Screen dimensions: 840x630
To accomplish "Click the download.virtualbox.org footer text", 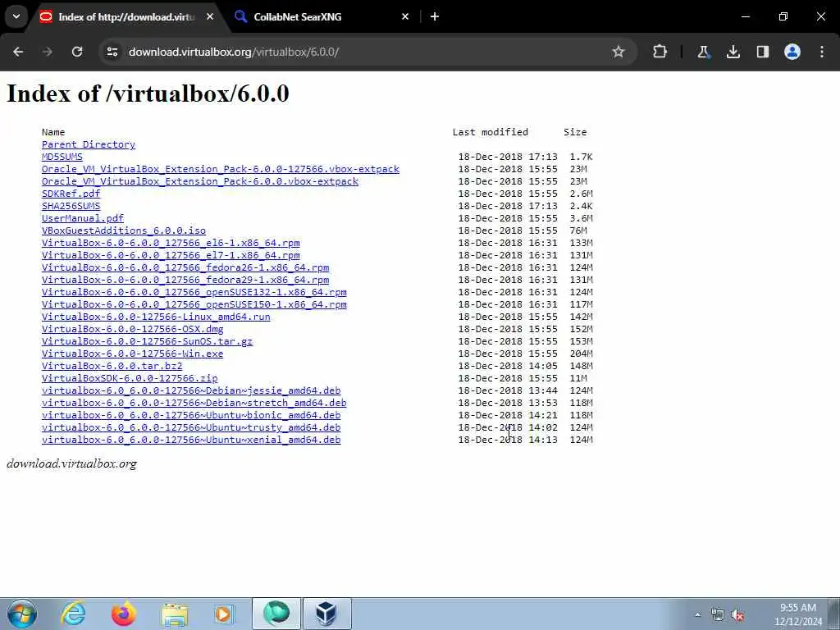I will [x=72, y=464].
